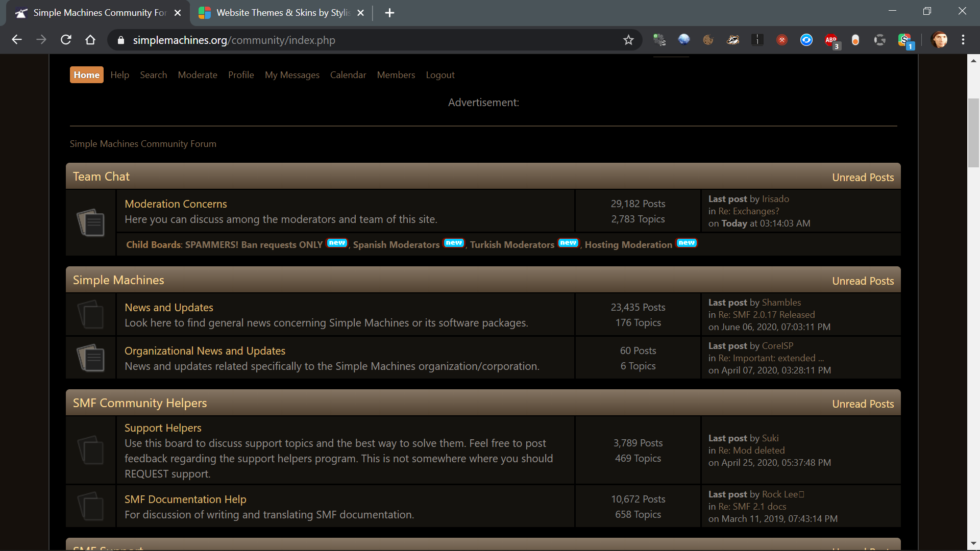Click the blue globe extension icon
980x551 pixels.
tap(684, 40)
